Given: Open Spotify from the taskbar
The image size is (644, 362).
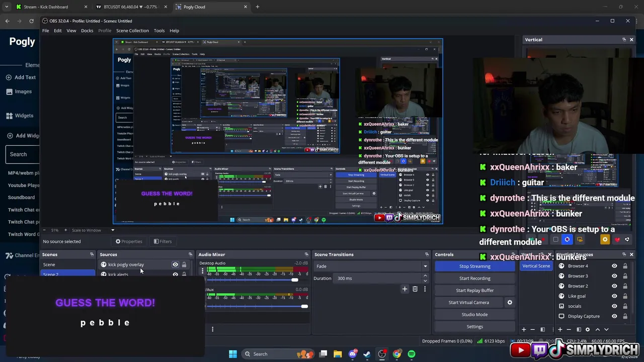Looking at the screenshot, I should pyautogui.click(x=412, y=354).
